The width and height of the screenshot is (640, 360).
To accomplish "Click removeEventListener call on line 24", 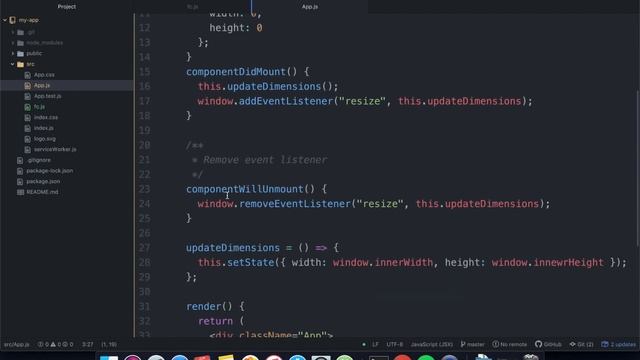I will [x=295, y=204].
